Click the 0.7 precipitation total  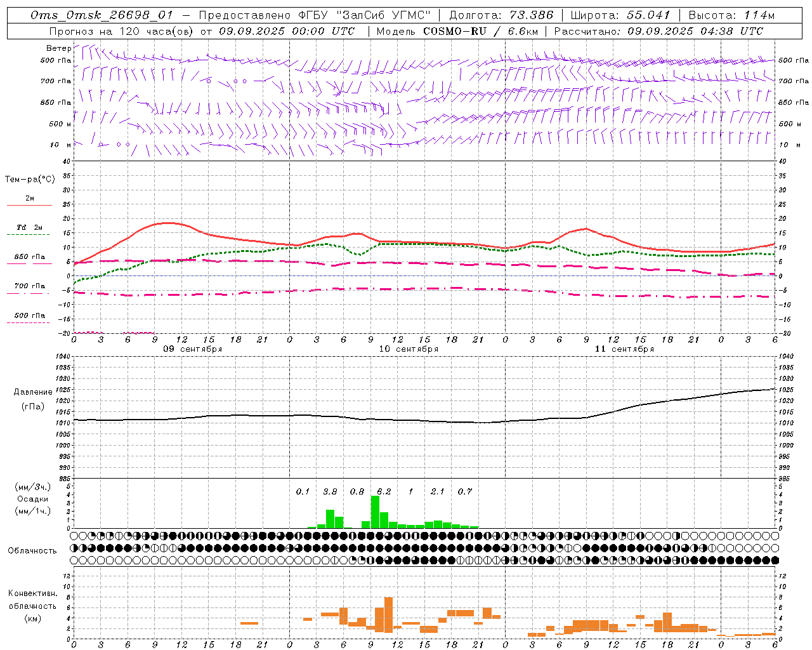click(464, 492)
